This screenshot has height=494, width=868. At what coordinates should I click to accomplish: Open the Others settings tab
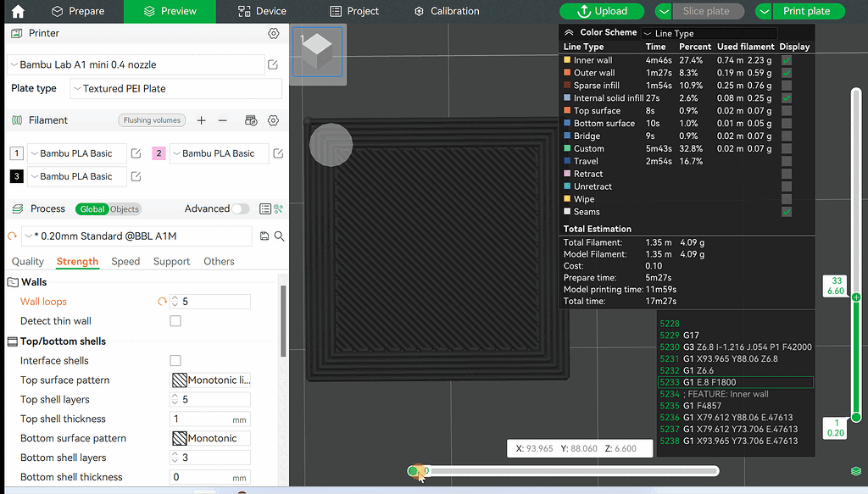tap(219, 261)
